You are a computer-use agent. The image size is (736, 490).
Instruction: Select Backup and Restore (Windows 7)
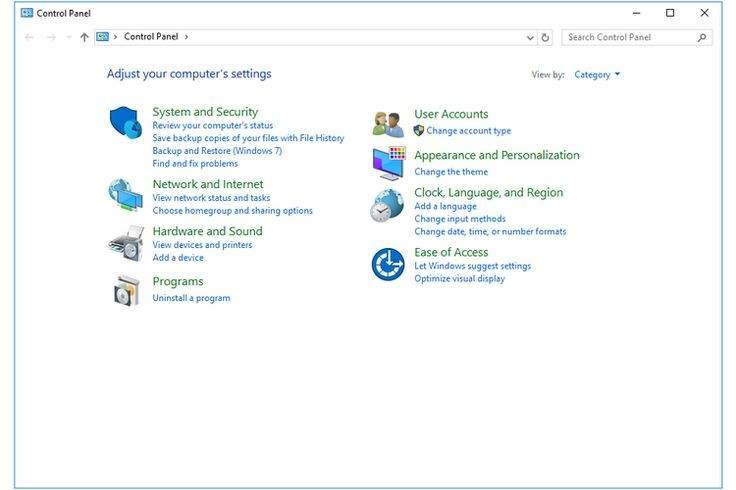217,151
